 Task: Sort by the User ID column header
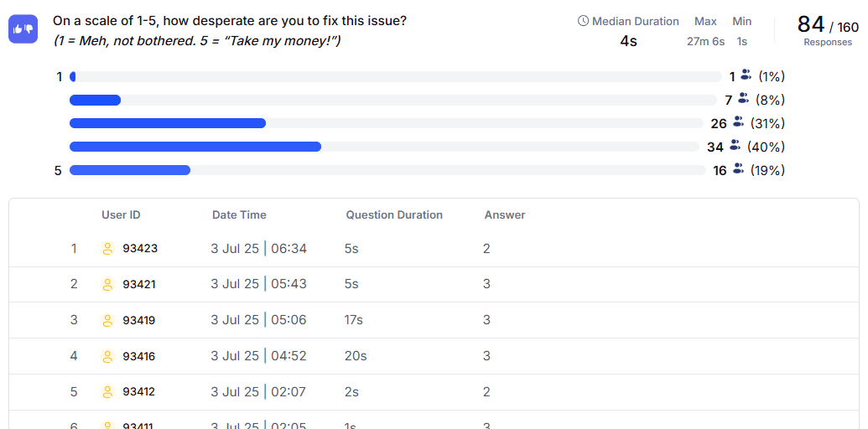(x=121, y=215)
